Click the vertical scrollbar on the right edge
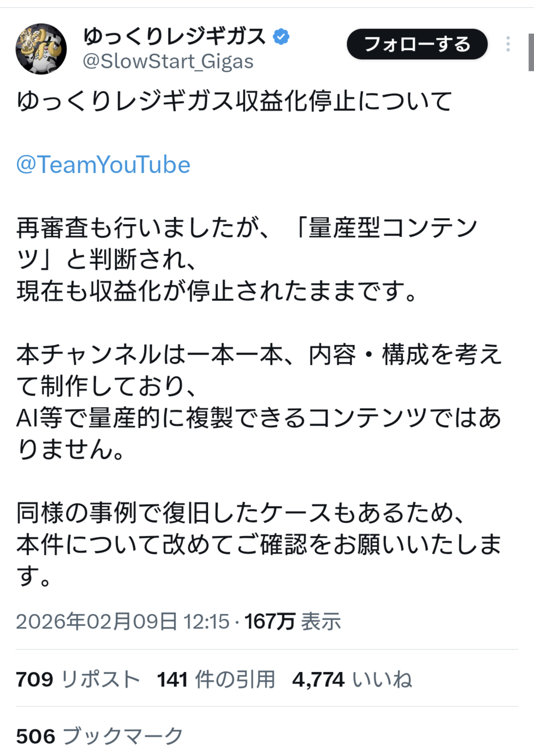Image resolution: width=534 pixels, height=756 pixels. pyautogui.click(x=531, y=52)
